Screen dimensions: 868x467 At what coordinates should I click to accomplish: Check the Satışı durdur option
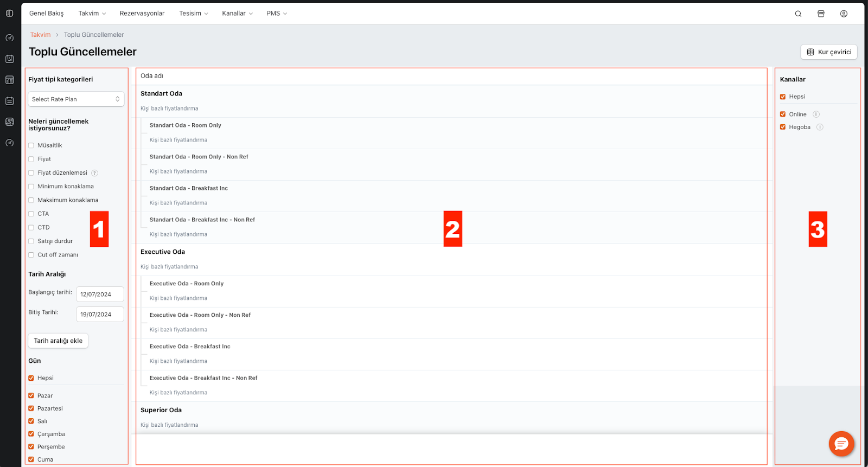pos(31,241)
